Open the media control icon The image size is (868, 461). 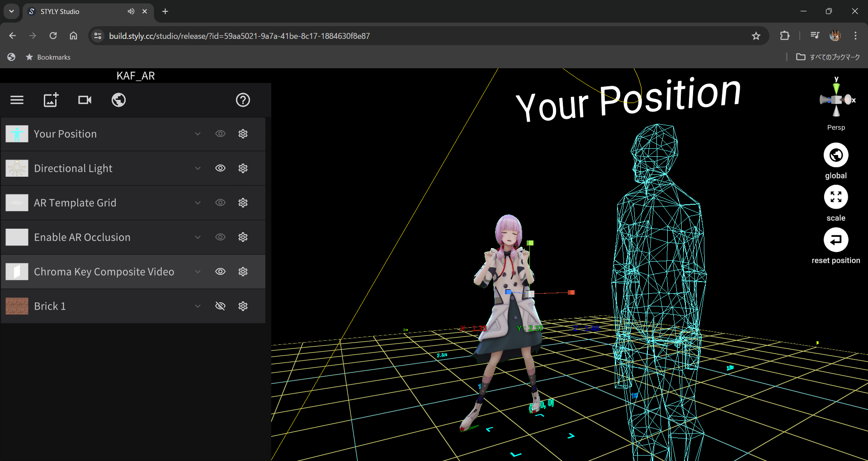[815, 36]
